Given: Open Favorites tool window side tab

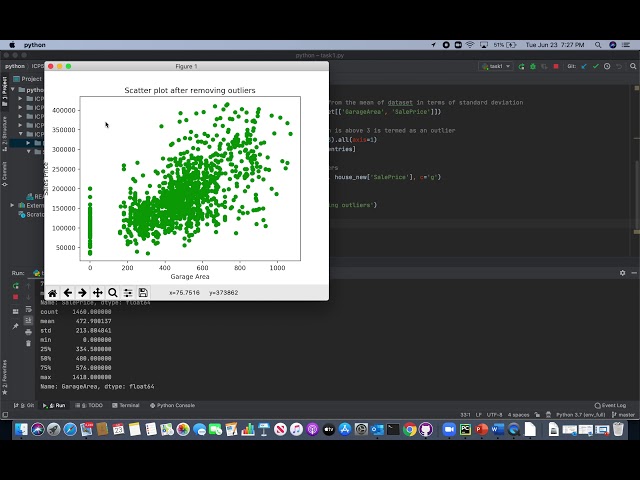Looking at the screenshot, I should (4, 378).
